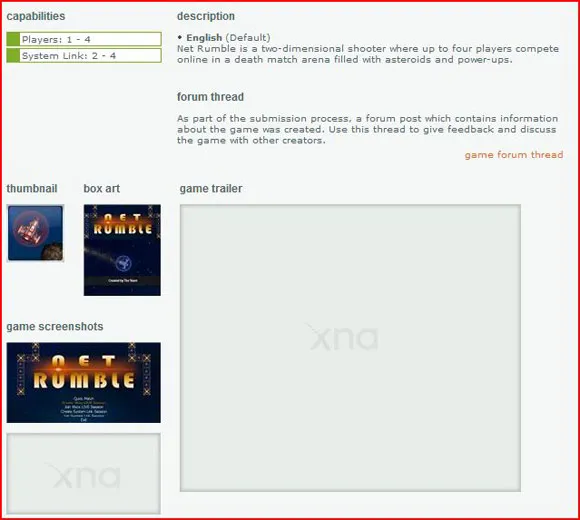
Task: Click the box art heading label
Action: point(102,189)
